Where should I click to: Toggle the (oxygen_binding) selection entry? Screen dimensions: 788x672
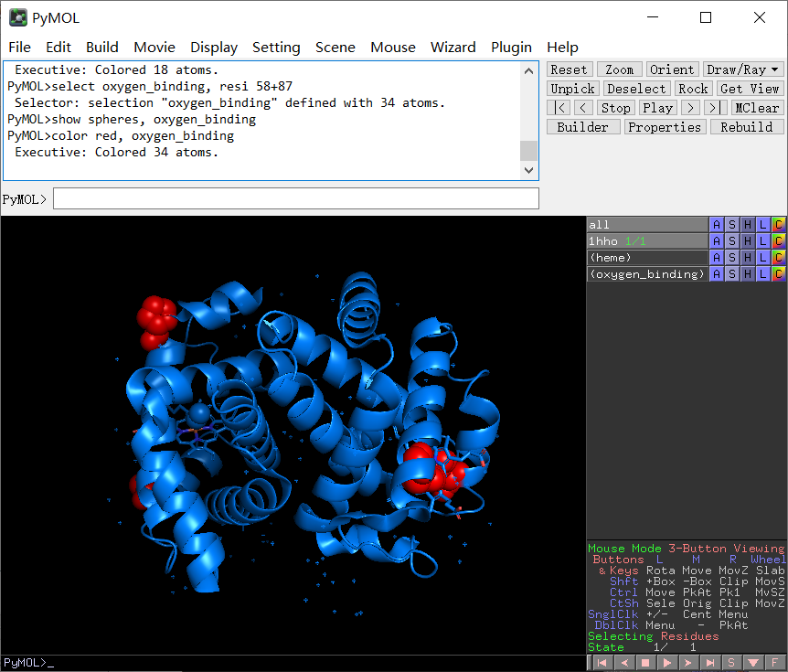point(647,274)
